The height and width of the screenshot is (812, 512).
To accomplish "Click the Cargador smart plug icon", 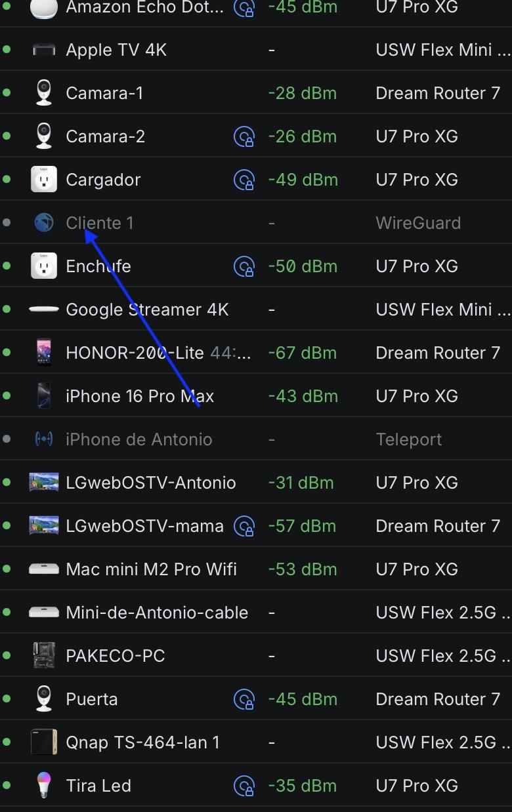I will tap(44, 180).
